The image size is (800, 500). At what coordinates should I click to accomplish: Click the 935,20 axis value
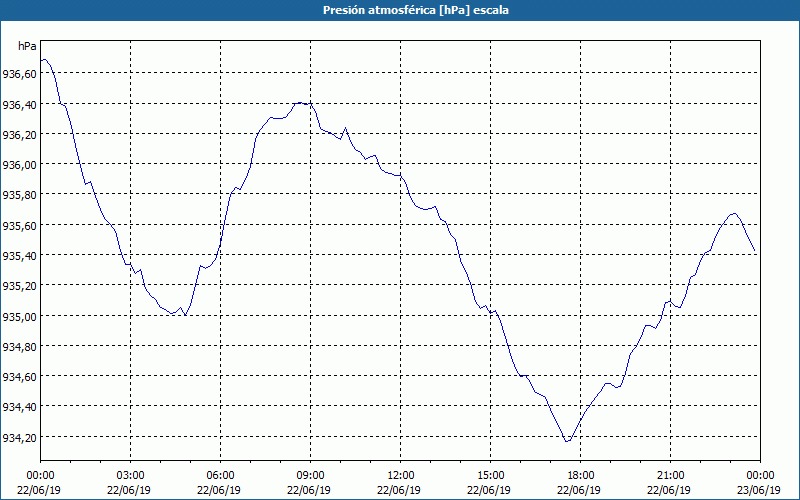(19, 286)
